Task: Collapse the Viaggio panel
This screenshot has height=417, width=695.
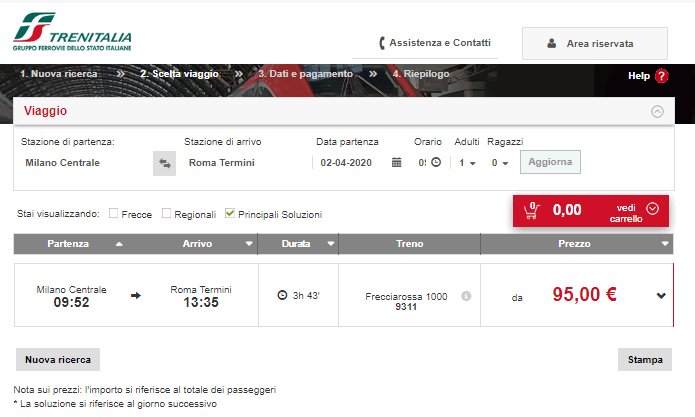Action: (x=657, y=111)
